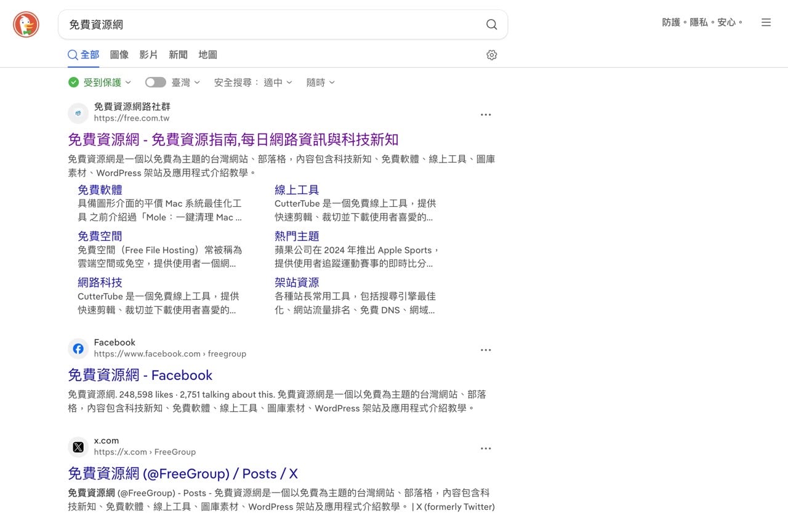The image size is (788, 532).
Task: Click the free.com.tw site favicon
Action: point(78,113)
